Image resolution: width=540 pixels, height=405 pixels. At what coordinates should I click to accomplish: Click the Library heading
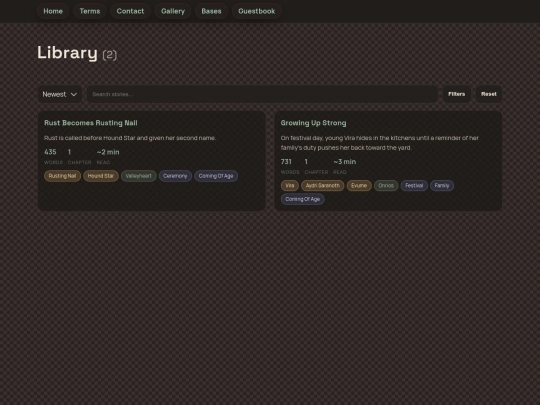pyautogui.click(x=68, y=53)
